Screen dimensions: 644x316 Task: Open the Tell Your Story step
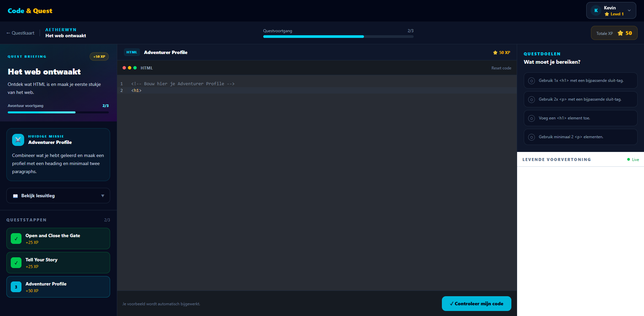(x=58, y=263)
